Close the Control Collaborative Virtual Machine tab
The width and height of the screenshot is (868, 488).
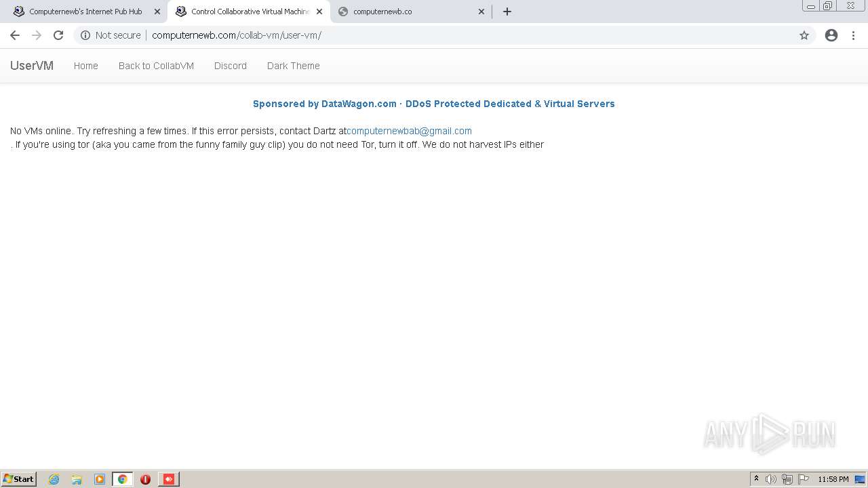coord(319,12)
